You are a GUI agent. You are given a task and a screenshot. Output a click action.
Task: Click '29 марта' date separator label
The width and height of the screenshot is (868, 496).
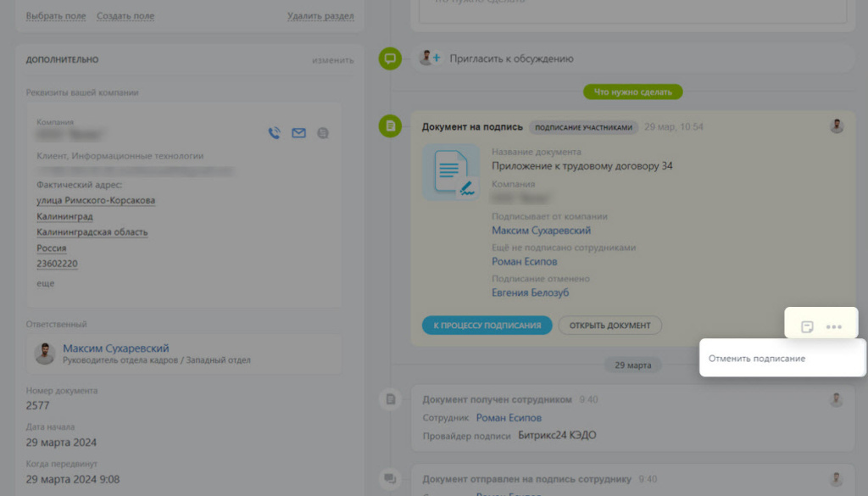[632, 365]
